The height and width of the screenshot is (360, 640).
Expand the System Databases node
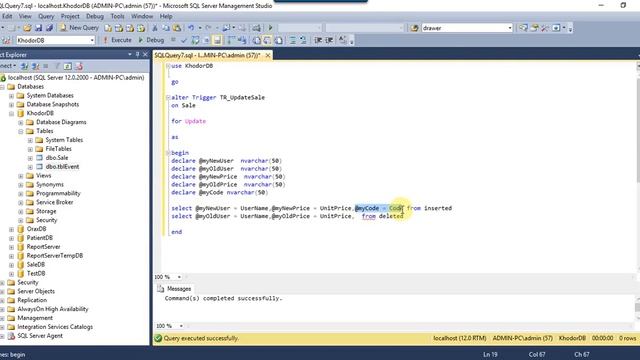click(11, 96)
